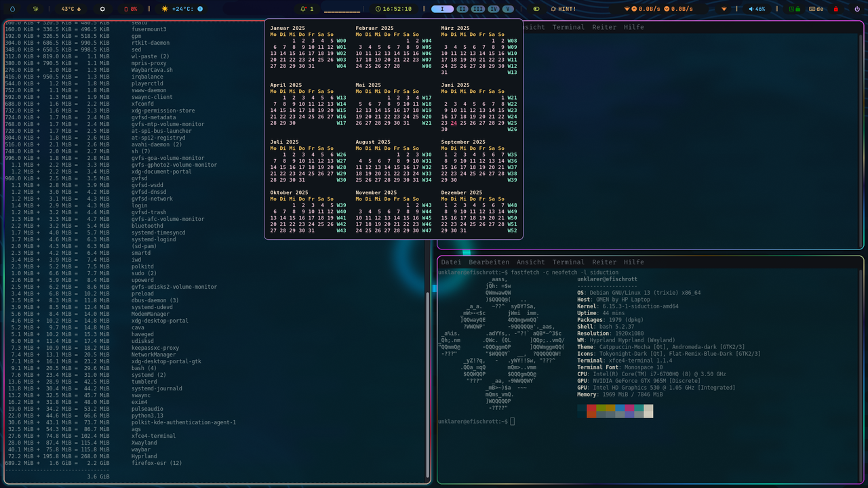Screen dimensions: 868x488
Task: Select highlighted date 24 in Juni 2025
Action: [454, 123]
